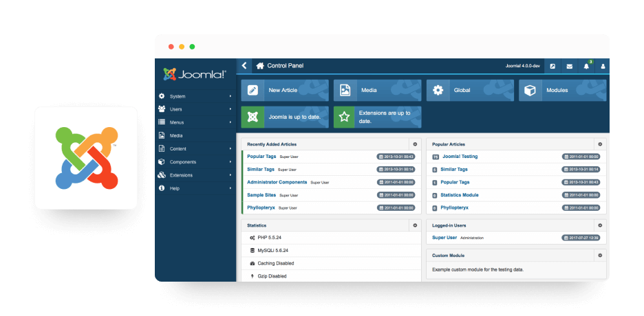Viewport: 644px width, 316px height.
Task: Click the large Joomla logo card
Action: point(86,158)
